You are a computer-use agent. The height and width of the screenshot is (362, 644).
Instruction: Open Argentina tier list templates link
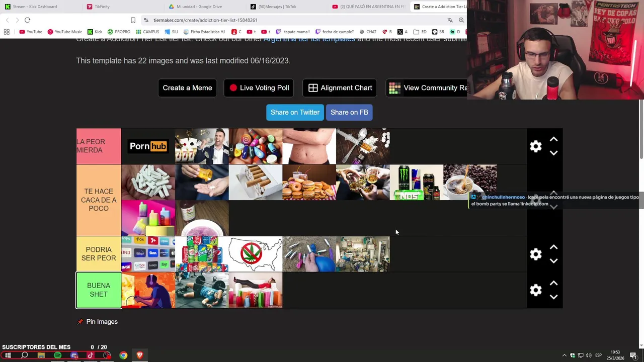click(309, 39)
